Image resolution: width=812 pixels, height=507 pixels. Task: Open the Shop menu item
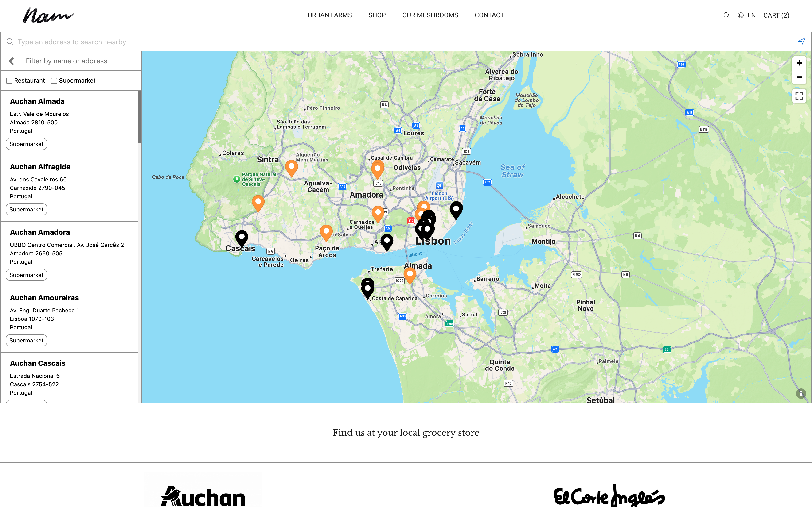point(377,15)
